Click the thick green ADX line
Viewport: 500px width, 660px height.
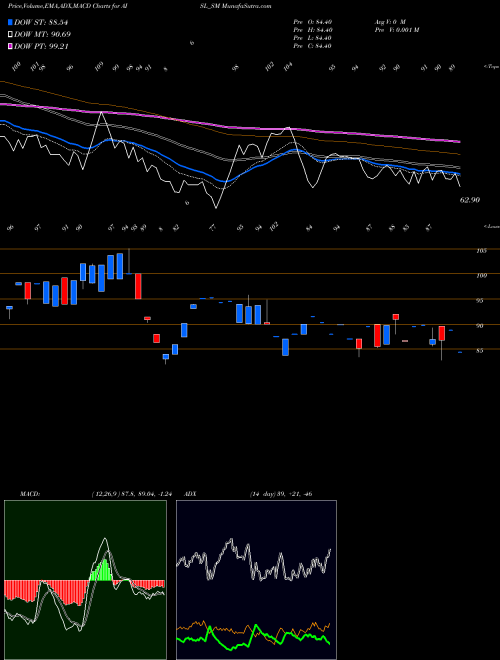[253, 638]
